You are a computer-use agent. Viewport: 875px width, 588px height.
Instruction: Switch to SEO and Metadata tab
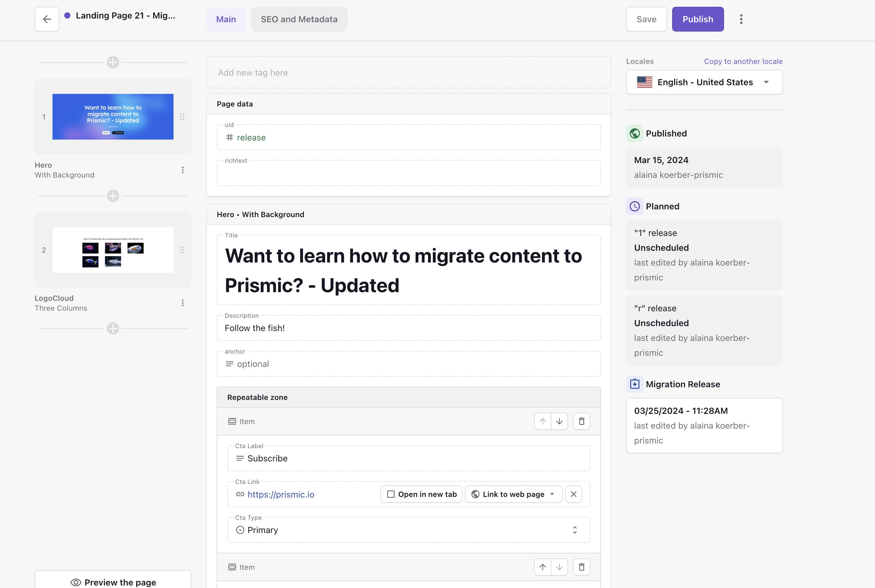pyautogui.click(x=299, y=19)
